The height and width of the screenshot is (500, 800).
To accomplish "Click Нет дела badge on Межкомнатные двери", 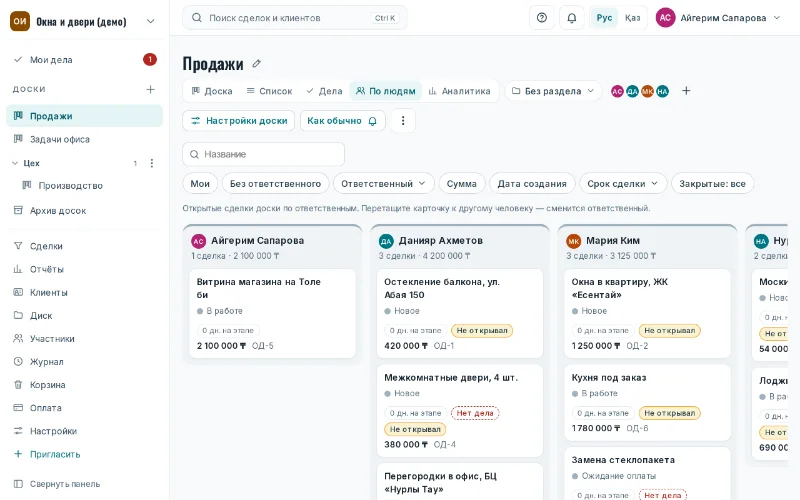I will point(475,413).
